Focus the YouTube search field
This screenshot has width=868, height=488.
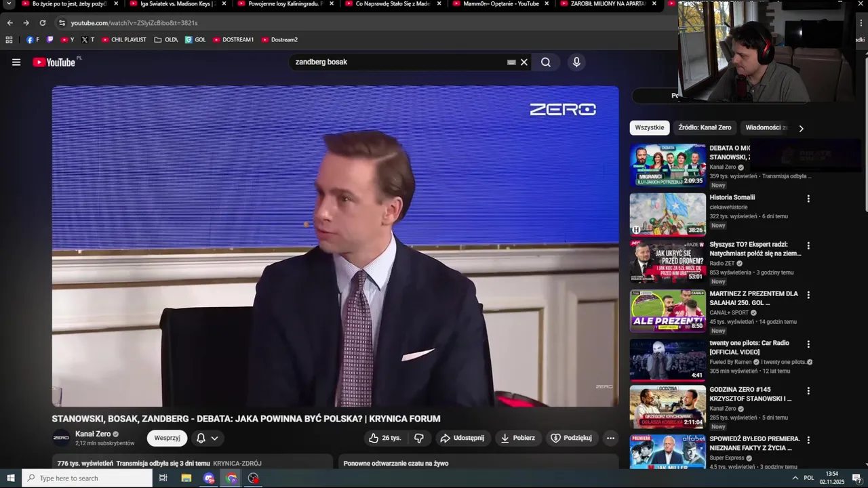(399, 62)
